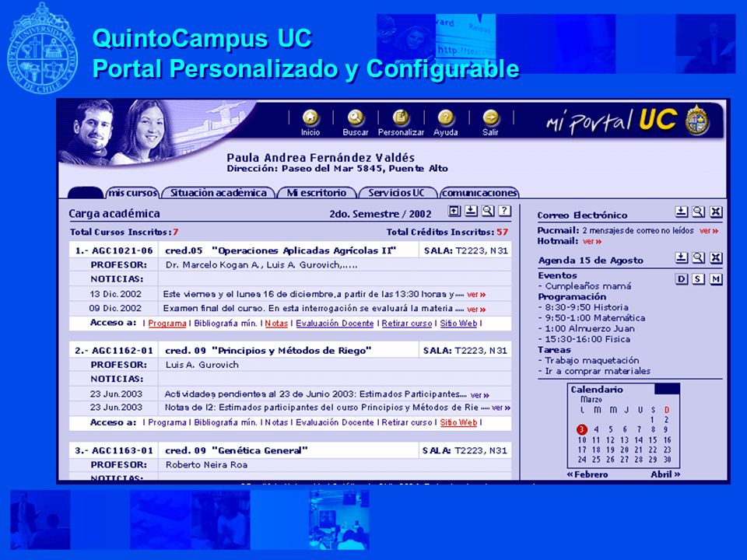Click '1:00 Almuerzo Juan' agenda entry
This screenshot has width=747, height=560.
pyautogui.click(x=590, y=328)
